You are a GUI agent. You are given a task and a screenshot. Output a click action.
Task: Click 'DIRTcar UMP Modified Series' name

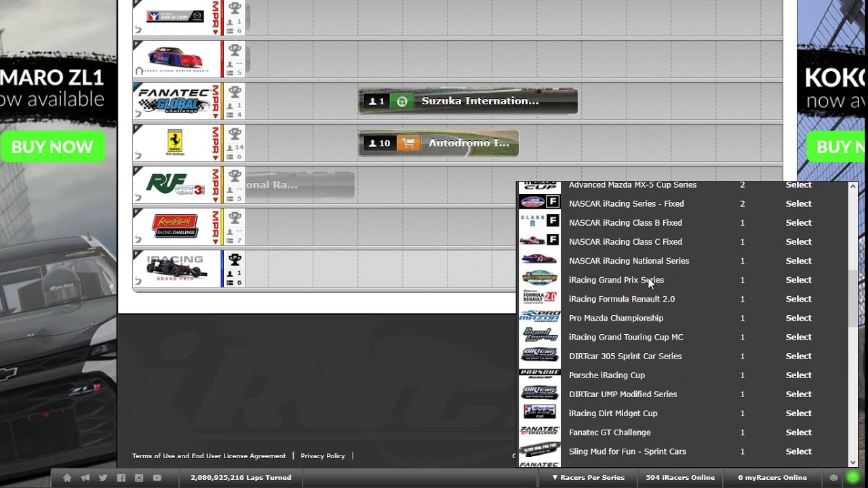623,394
